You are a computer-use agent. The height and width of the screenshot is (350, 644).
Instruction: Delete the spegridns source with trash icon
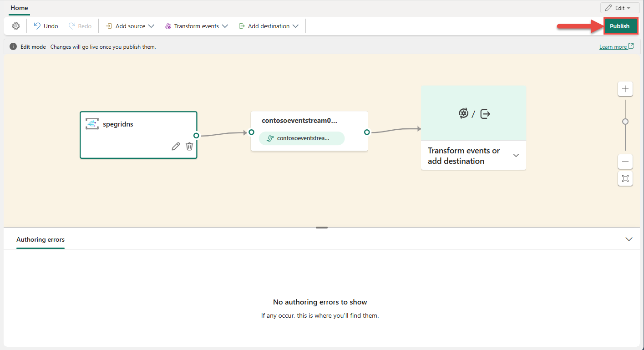[189, 146]
